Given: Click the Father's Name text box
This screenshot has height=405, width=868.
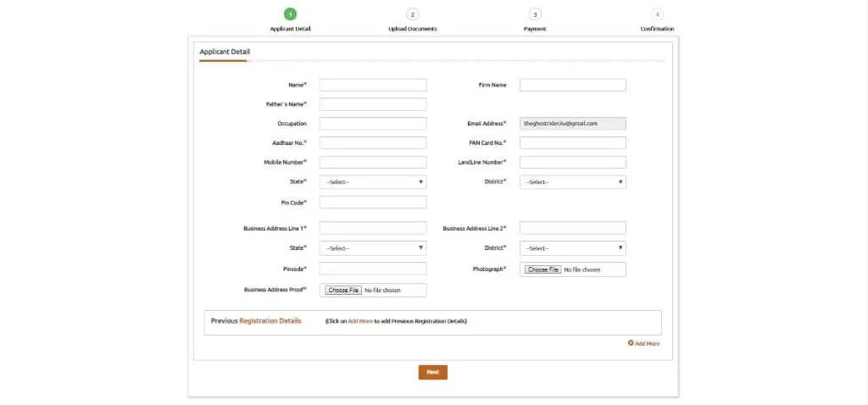Looking at the screenshot, I should point(373,104).
